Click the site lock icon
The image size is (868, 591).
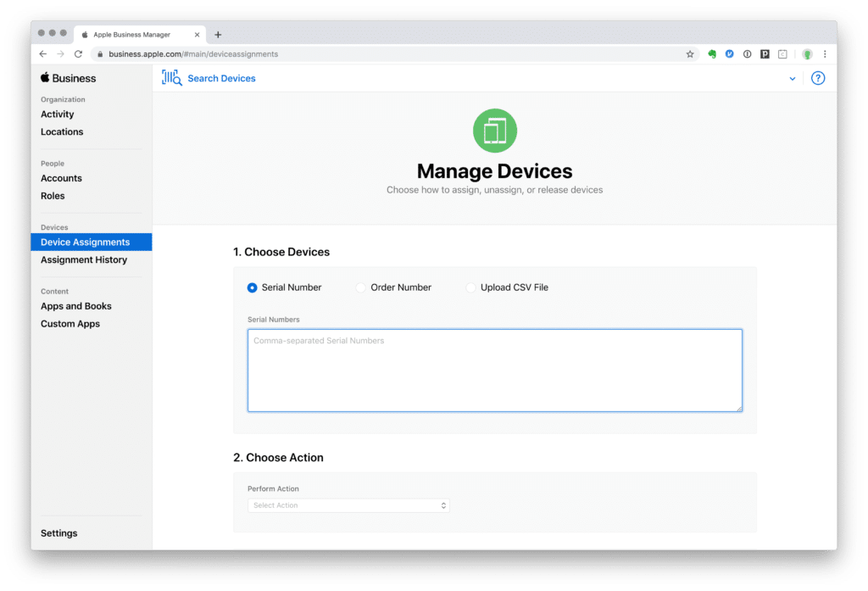point(100,53)
